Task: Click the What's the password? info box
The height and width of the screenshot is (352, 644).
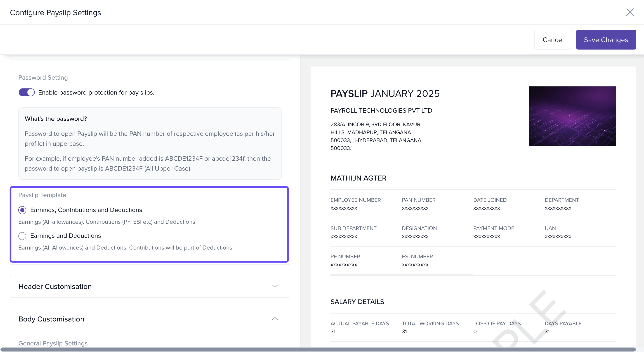Action: click(150, 143)
